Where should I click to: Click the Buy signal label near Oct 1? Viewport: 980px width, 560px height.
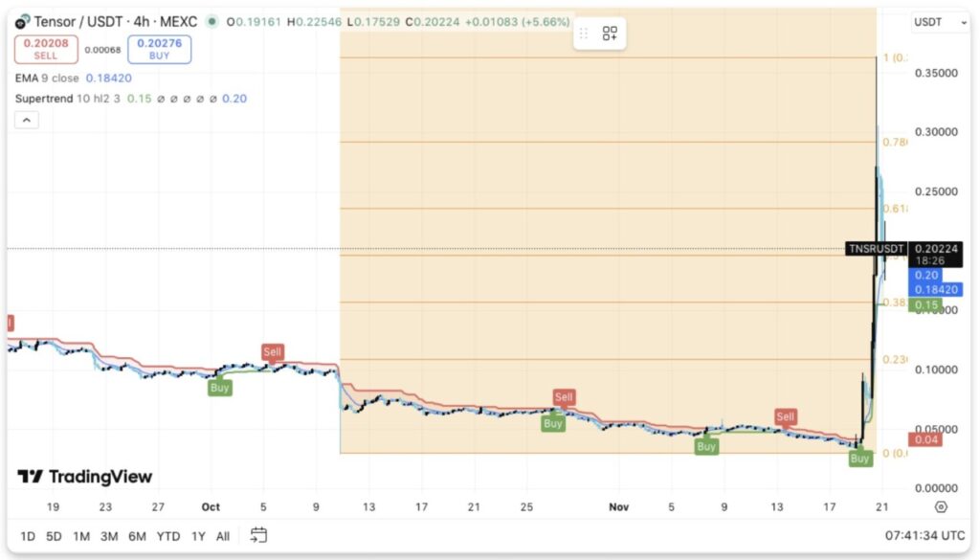[220, 388]
